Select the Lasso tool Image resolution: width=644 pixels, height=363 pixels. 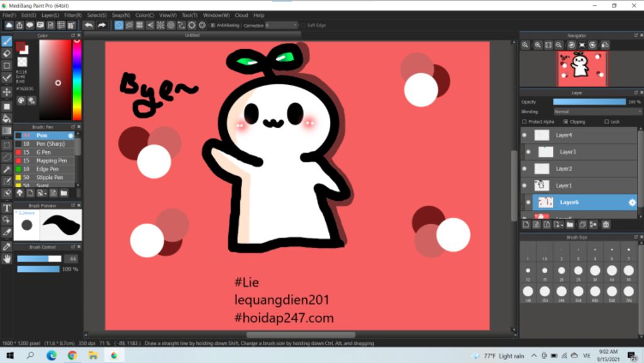click(6, 157)
